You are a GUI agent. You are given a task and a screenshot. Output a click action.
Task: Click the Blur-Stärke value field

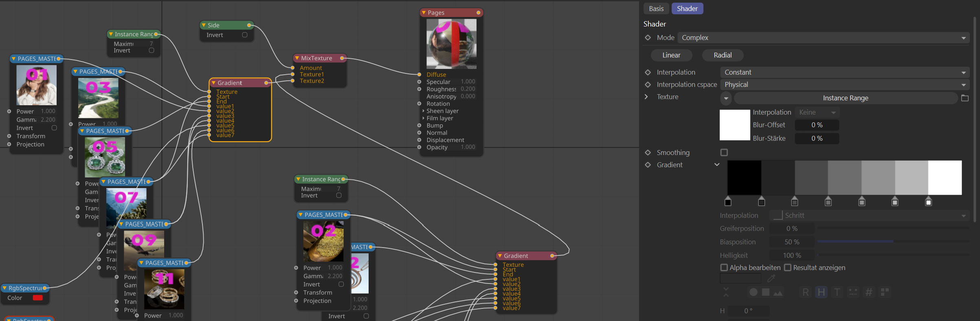pyautogui.click(x=817, y=138)
